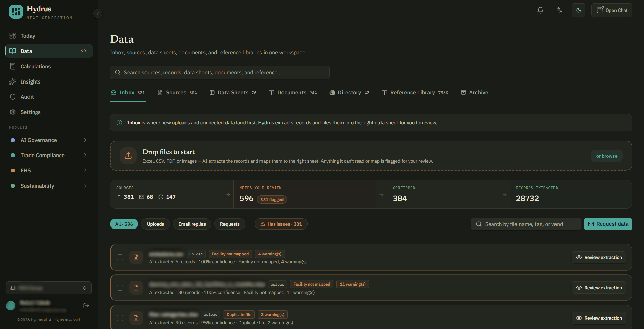Filter inbox by Requests
Viewport: 644px width, 329px height.
(x=230, y=224)
